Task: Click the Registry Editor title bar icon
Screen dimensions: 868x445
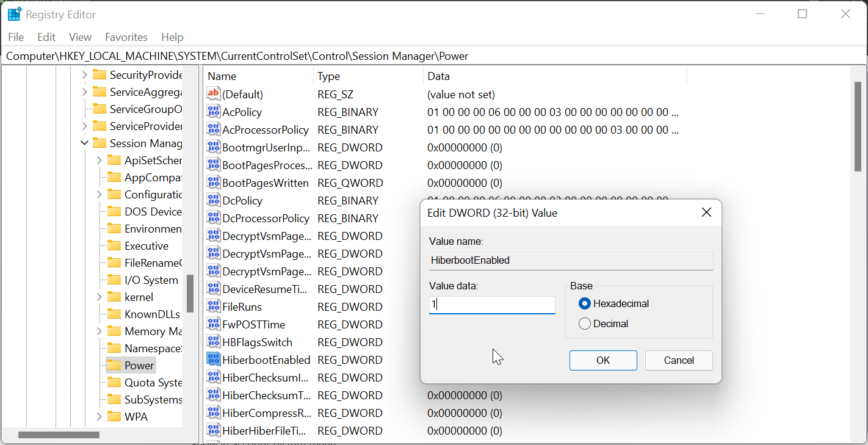Action: (13, 13)
